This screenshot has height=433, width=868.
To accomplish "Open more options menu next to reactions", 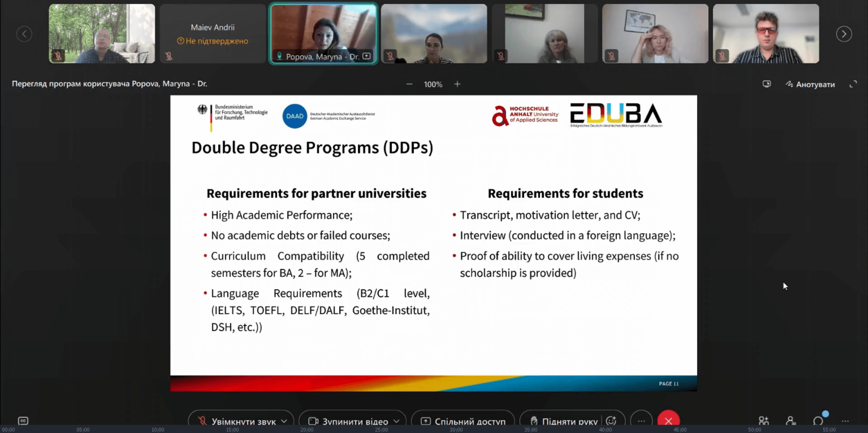I will click(641, 421).
